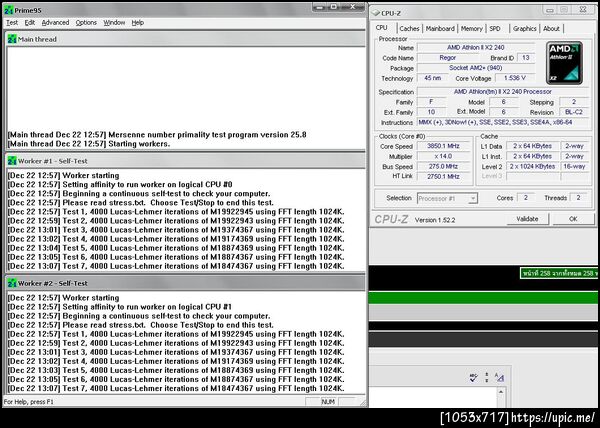Switch to the Memory tab in CPU-Z
This screenshot has height=428, width=600.
pyautogui.click(x=471, y=29)
